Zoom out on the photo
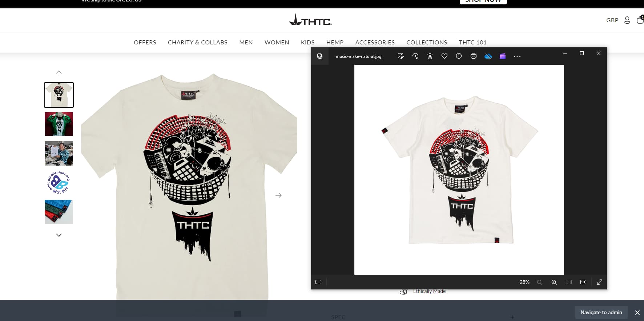The width and height of the screenshot is (644, 321). coord(540,282)
